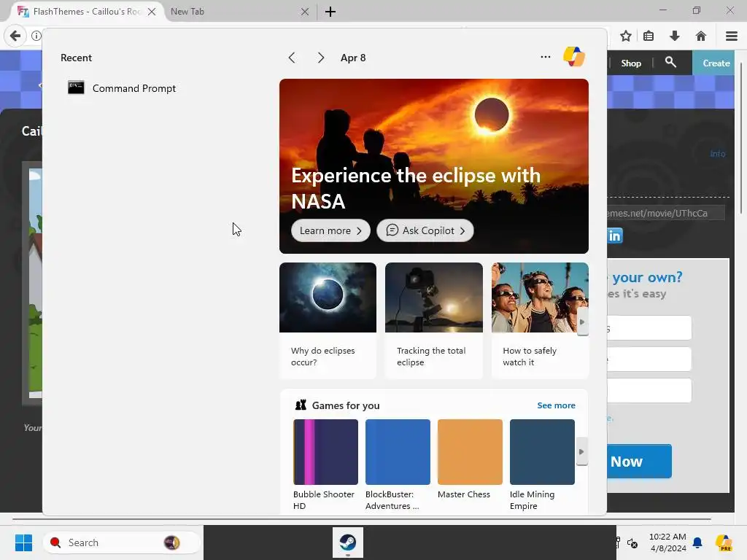Open Idle Mining Empire game
Viewport: 747px width, 560px height.
(542, 464)
